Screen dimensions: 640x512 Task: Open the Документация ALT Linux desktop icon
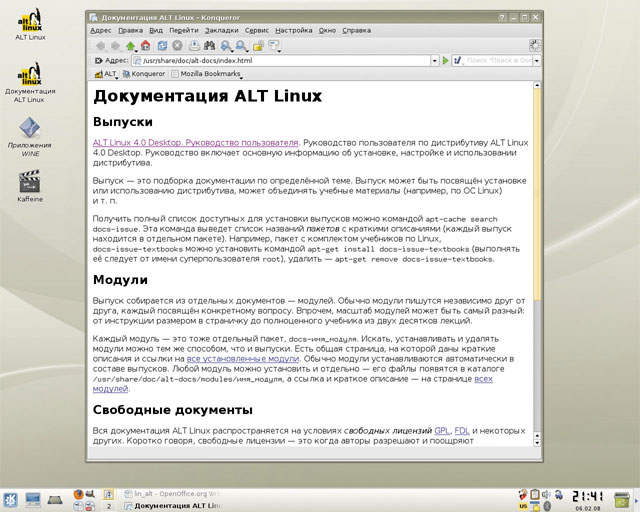coord(30,82)
